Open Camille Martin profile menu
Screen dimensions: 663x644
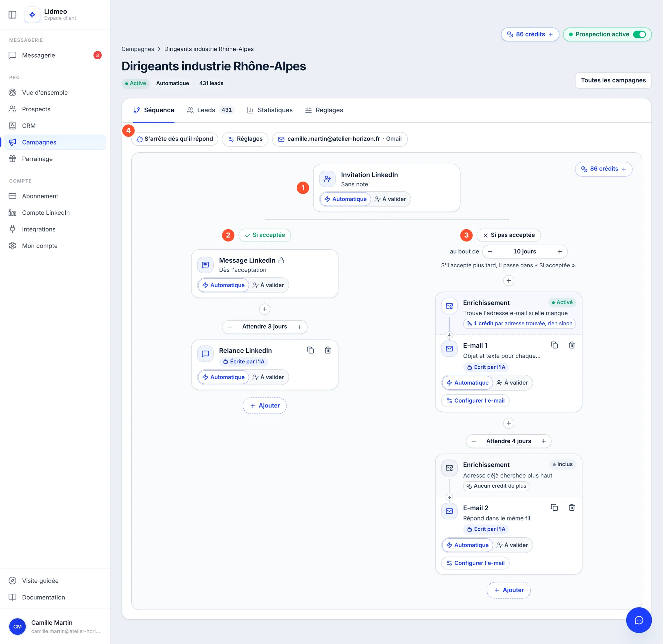(55, 626)
